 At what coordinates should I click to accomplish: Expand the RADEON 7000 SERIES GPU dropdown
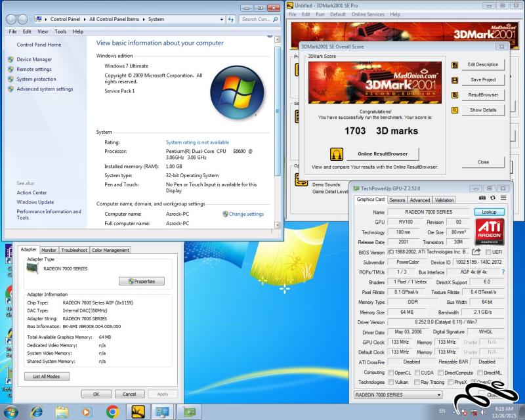tap(438, 395)
